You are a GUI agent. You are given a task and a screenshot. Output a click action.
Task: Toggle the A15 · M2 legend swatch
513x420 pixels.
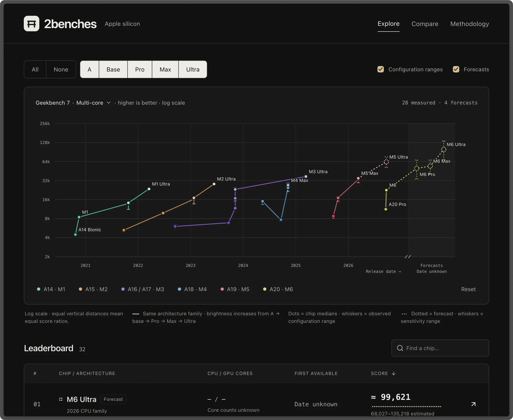(80, 289)
